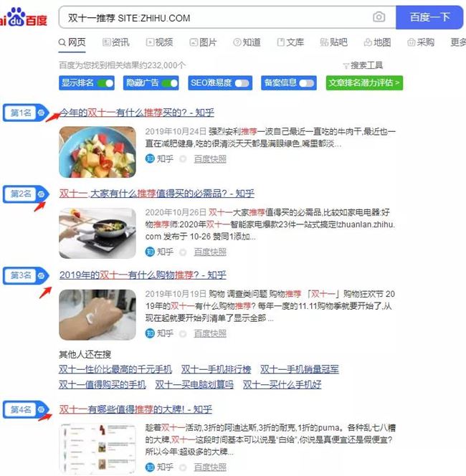Click the search query input field
The image size is (466, 476).
pos(216,17)
